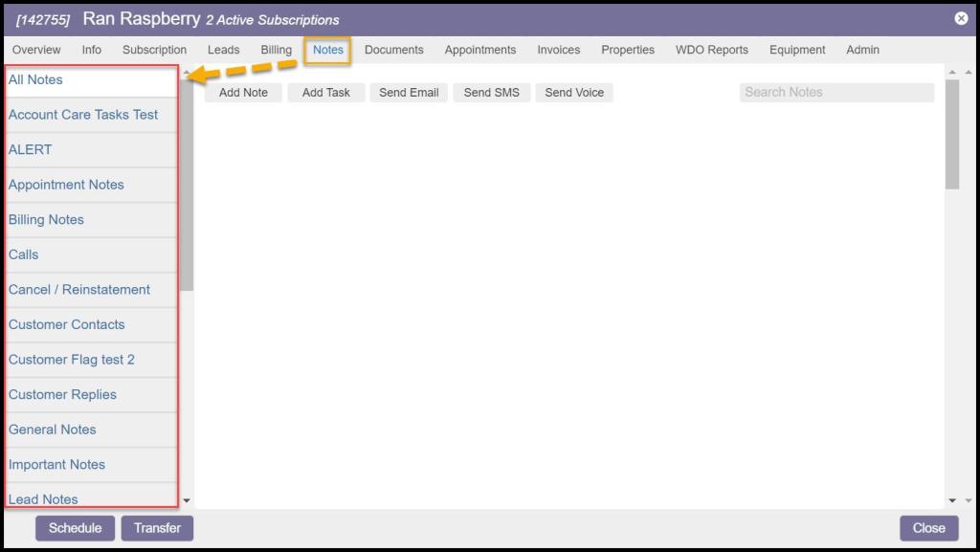This screenshot has height=552, width=980.
Task: Click the Search Notes field
Action: click(x=835, y=93)
